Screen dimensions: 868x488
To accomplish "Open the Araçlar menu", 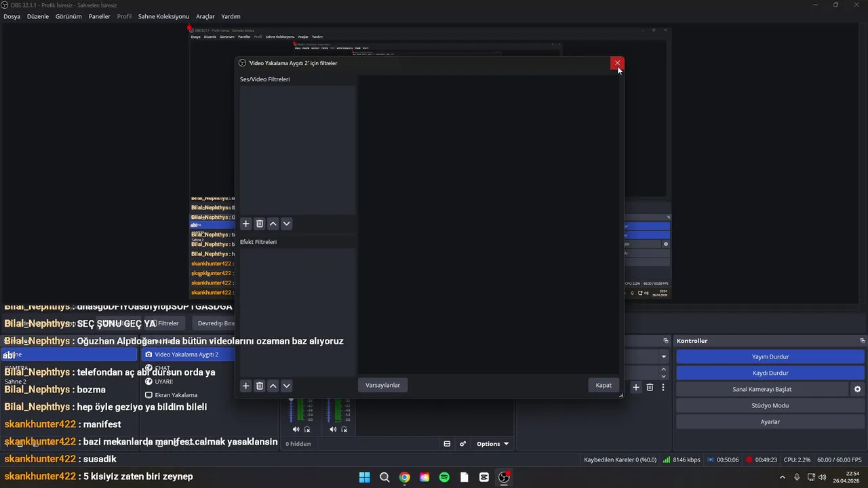I will 205,16.
